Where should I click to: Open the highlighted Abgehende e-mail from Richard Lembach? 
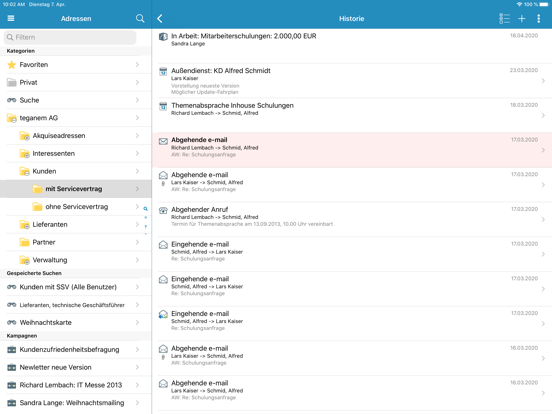(x=352, y=150)
